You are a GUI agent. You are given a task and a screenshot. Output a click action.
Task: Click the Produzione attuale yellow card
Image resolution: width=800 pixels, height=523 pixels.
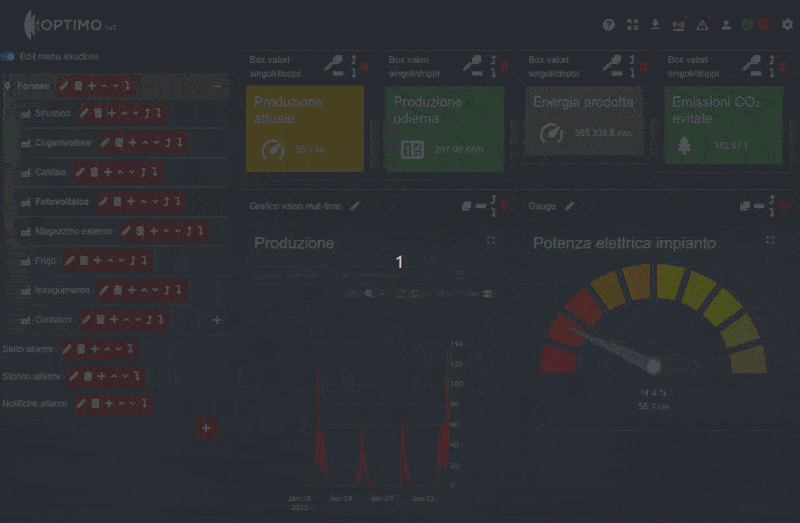pos(305,129)
